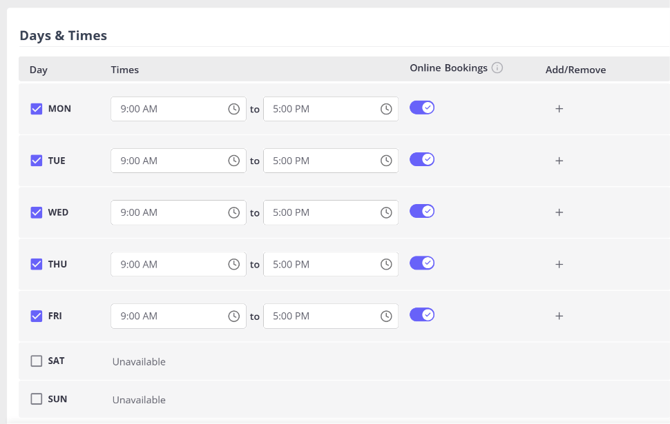Image resolution: width=670 pixels, height=424 pixels.
Task: Edit the THU 5:00 PM end field
Action: [x=331, y=264]
